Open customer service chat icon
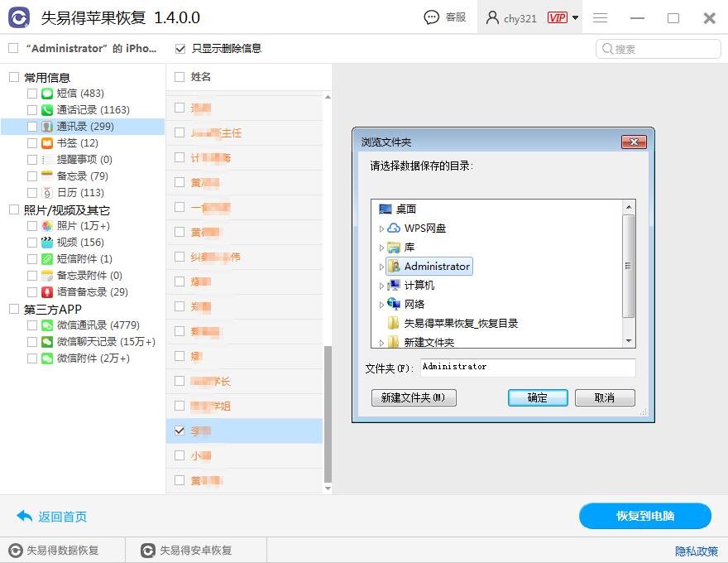Viewport: 728px width, 563px height. (x=431, y=17)
